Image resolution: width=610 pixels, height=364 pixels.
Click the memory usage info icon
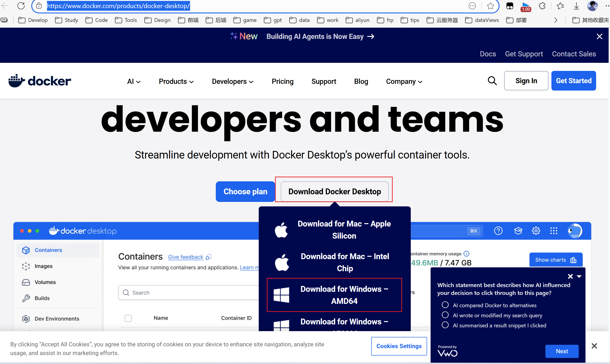coord(466,253)
